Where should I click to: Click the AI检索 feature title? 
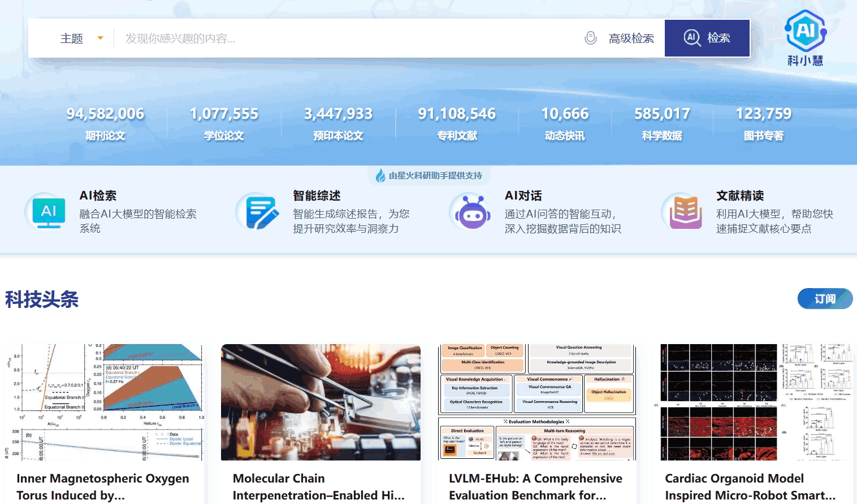tap(98, 195)
